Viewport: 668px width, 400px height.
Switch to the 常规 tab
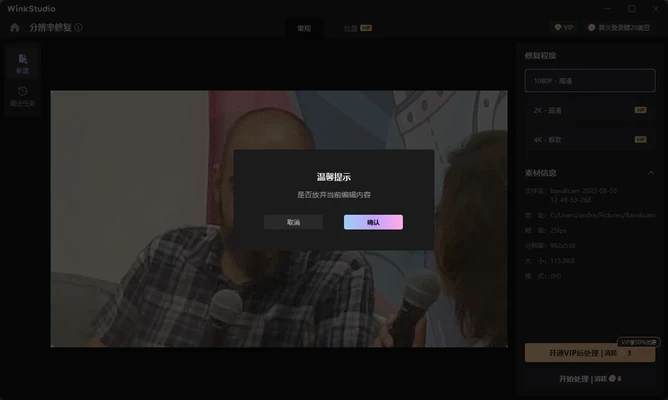(x=304, y=28)
